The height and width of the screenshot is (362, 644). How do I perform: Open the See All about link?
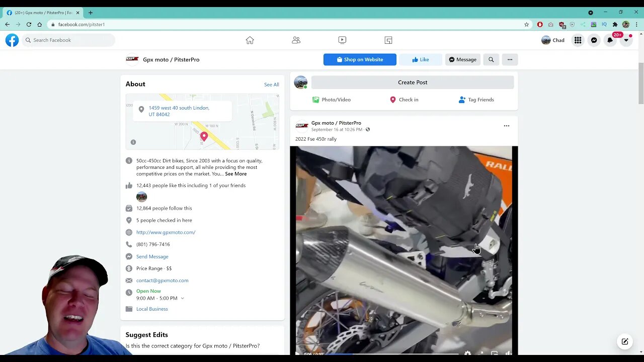click(x=272, y=84)
